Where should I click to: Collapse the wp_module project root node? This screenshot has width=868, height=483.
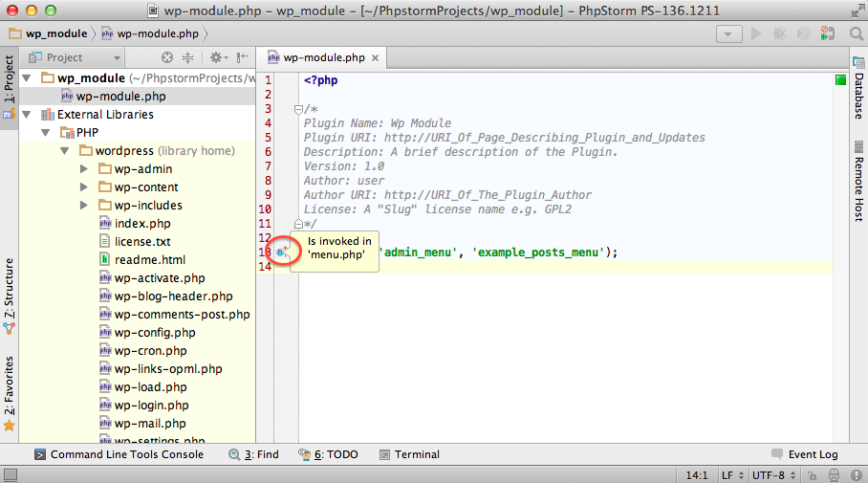coord(27,78)
